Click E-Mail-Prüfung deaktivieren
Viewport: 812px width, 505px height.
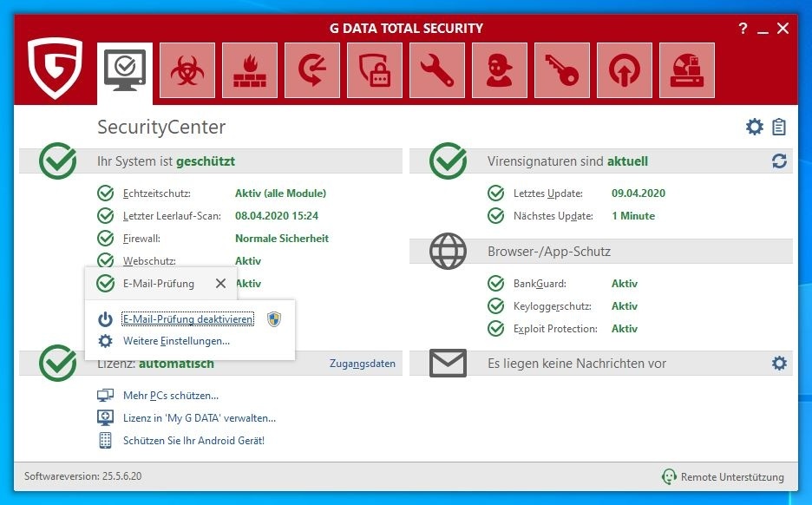coord(187,319)
